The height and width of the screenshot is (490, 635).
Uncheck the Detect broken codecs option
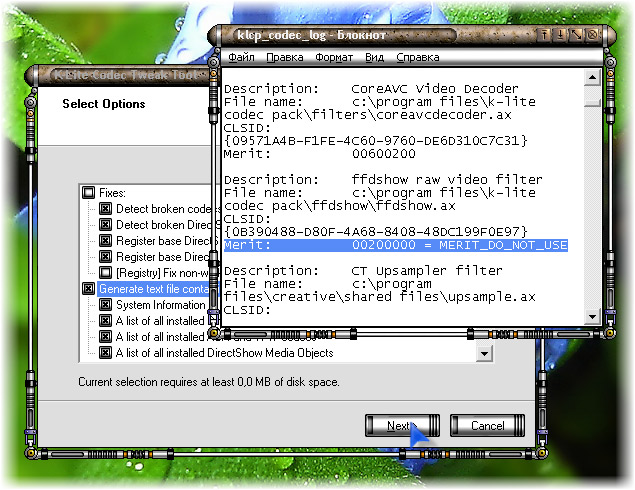[105, 209]
